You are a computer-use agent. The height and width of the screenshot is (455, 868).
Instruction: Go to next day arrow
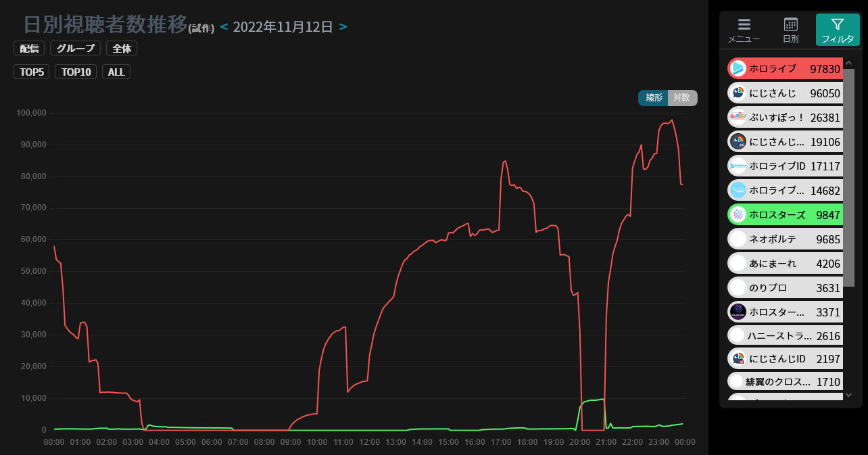click(x=343, y=27)
